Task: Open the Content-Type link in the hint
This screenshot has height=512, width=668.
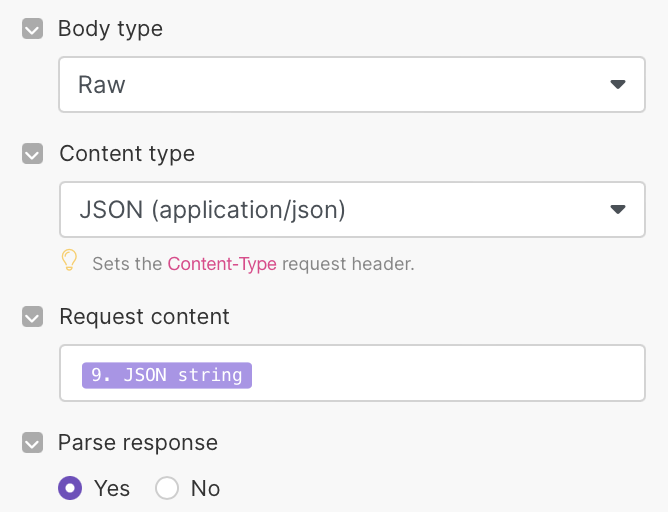Action: pos(222,265)
